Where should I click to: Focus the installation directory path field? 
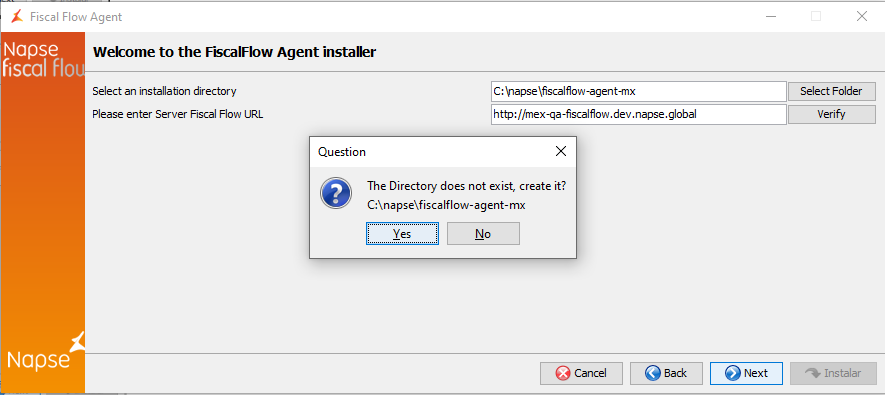point(638,91)
